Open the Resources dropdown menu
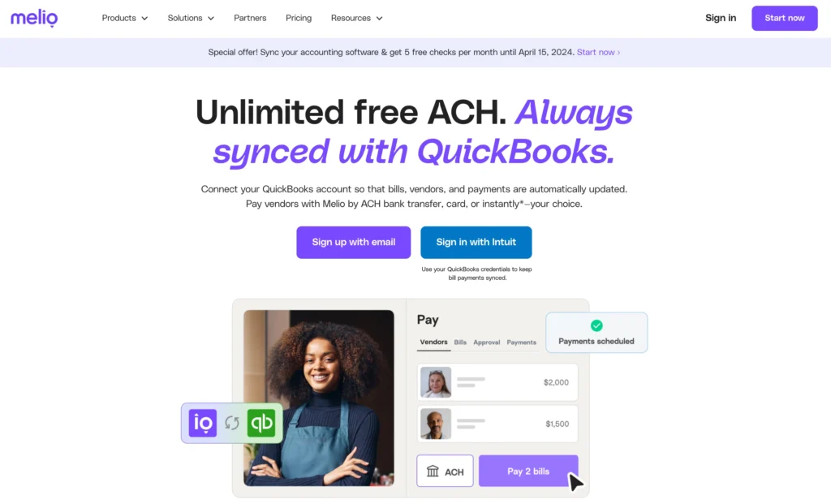 (357, 18)
